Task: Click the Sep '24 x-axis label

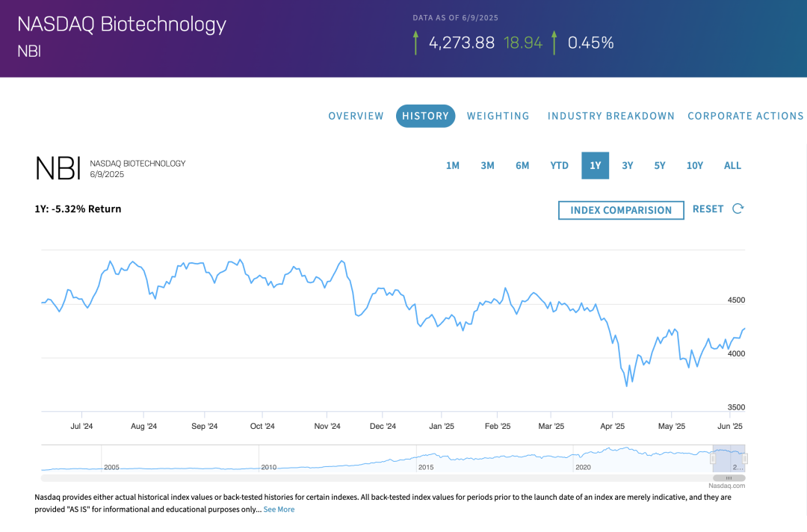Action: tap(204, 426)
